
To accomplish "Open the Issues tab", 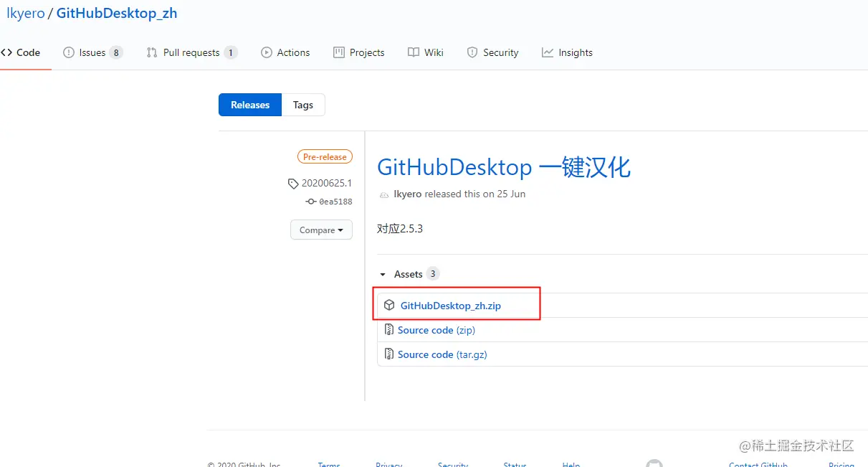I will coord(92,52).
